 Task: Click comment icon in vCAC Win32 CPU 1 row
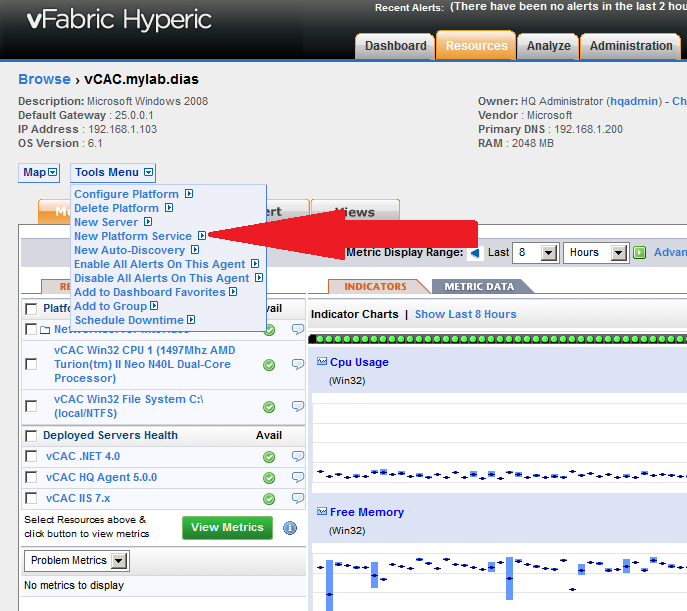tap(298, 364)
